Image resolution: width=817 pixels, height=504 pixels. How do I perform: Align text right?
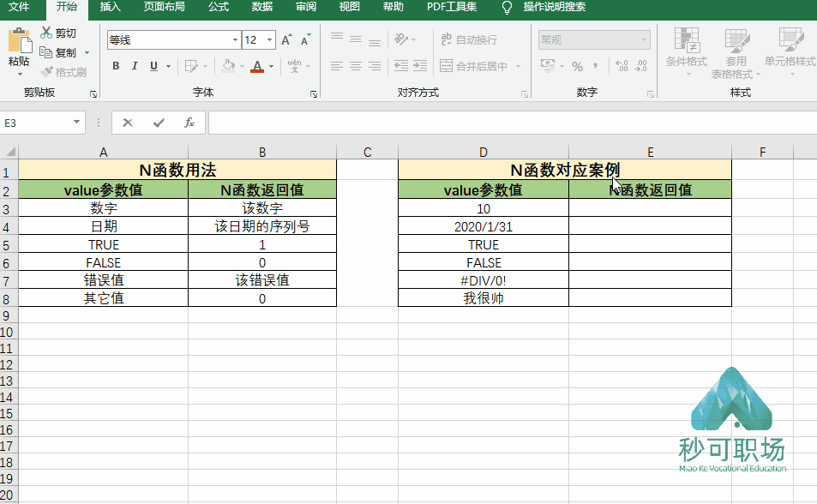[x=375, y=66]
